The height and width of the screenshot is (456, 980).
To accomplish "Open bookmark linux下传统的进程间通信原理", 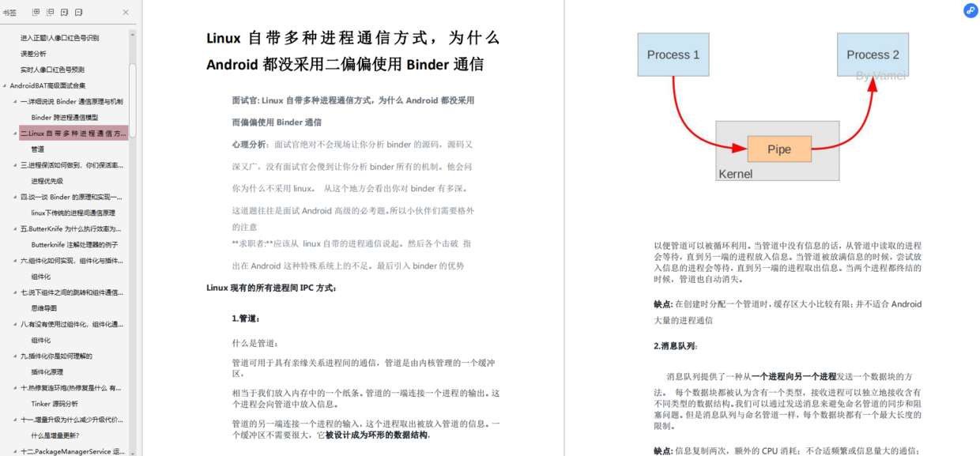I will [73, 213].
